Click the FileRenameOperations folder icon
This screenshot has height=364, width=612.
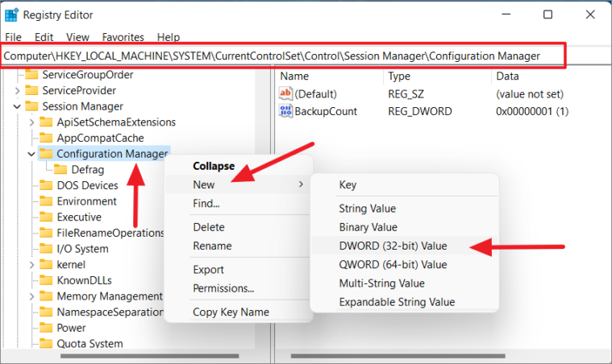tap(46, 233)
